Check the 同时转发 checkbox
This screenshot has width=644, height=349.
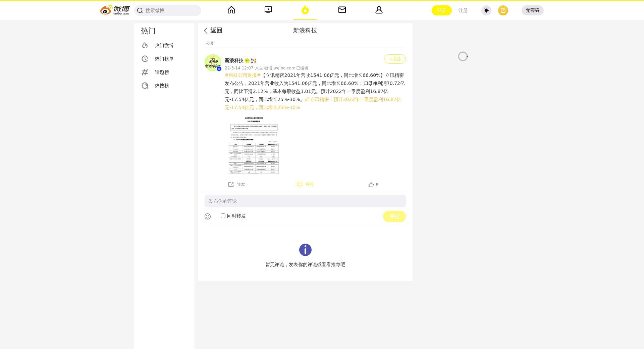click(x=223, y=216)
